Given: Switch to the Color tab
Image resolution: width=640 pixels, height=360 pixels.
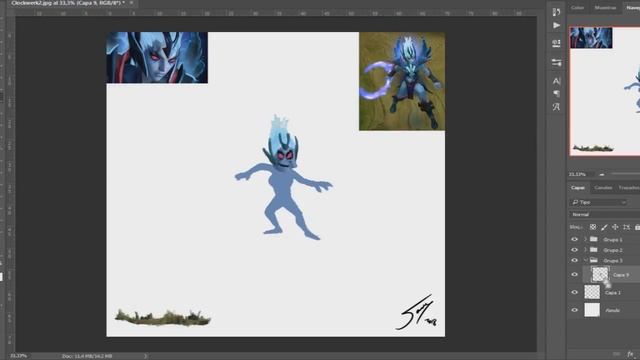Looking at the screenshot, I should pos(577,7).
